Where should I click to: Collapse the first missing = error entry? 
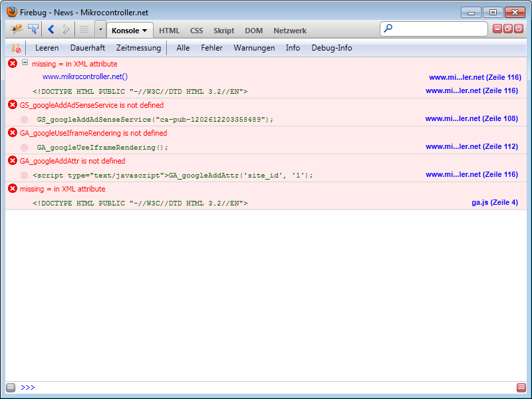click(25, 63)
